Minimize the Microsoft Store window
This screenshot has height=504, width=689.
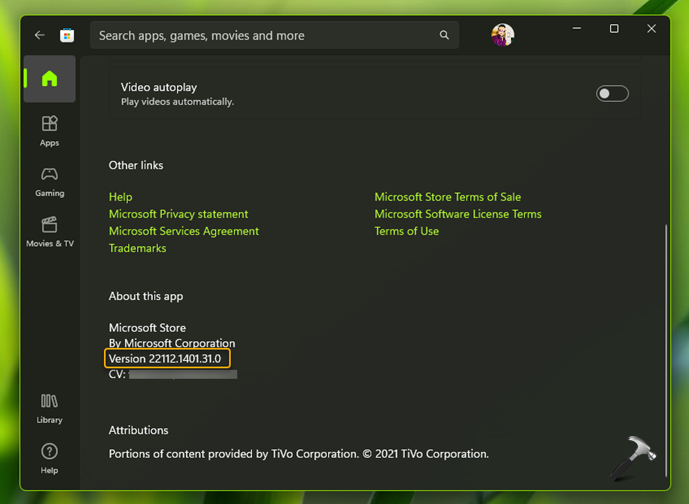click(577, 29)
